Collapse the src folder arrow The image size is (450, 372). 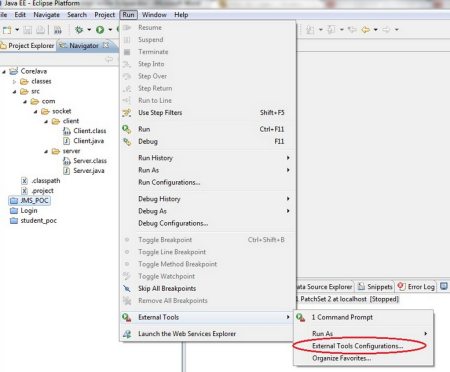click(x=14, y=92)
